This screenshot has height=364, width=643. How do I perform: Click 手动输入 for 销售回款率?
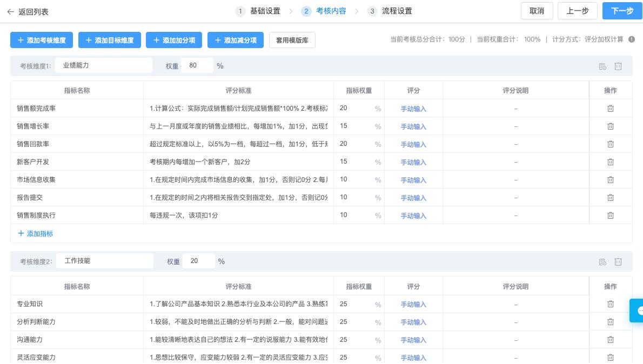(413, 144)
